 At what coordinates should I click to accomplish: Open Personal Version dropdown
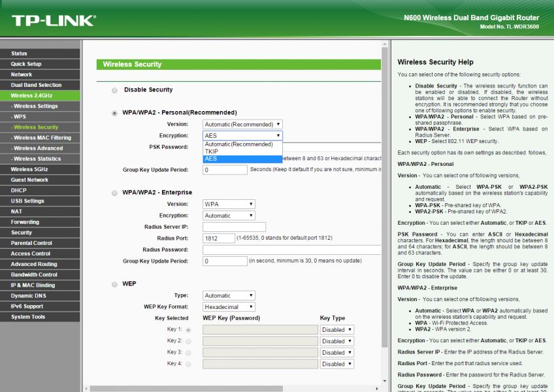pyautogui.click(x=242, y=124)
